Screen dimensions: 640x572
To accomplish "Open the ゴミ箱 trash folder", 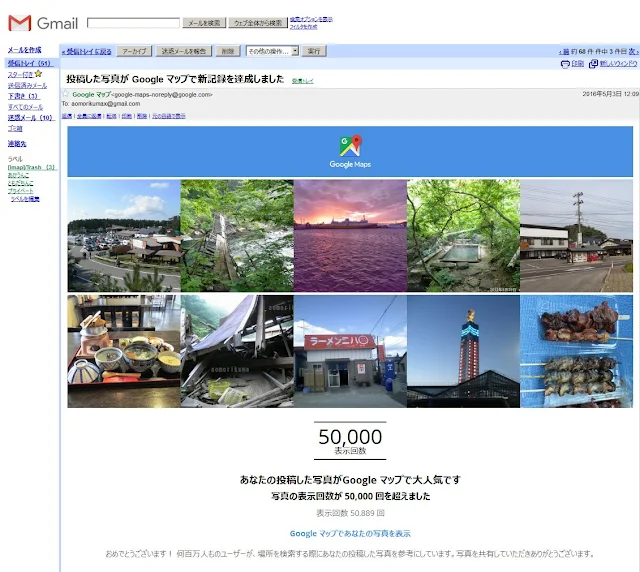I will 15,128.
